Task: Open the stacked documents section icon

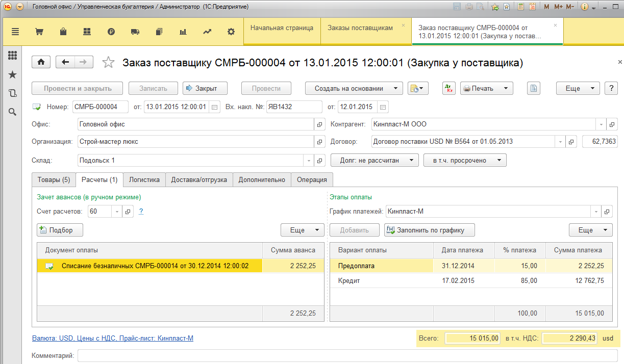Action: pyautogui.click(x=159, y=32)
